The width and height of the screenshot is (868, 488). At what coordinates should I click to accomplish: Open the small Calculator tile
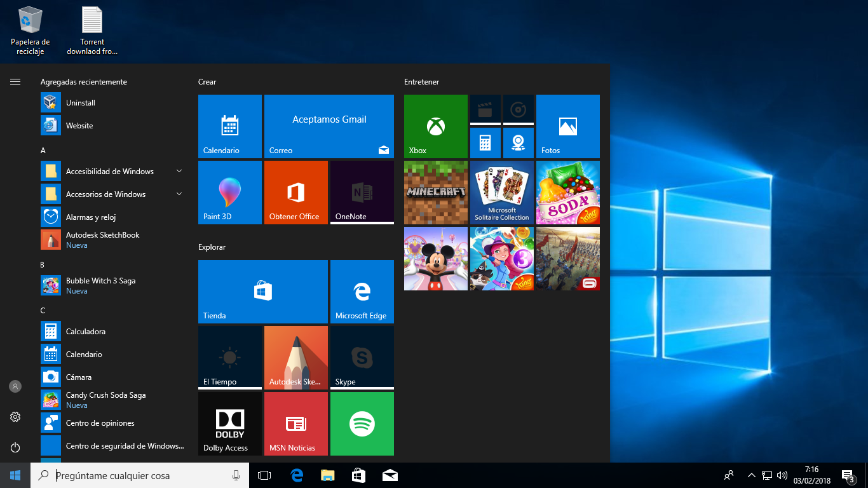[485, 143]
